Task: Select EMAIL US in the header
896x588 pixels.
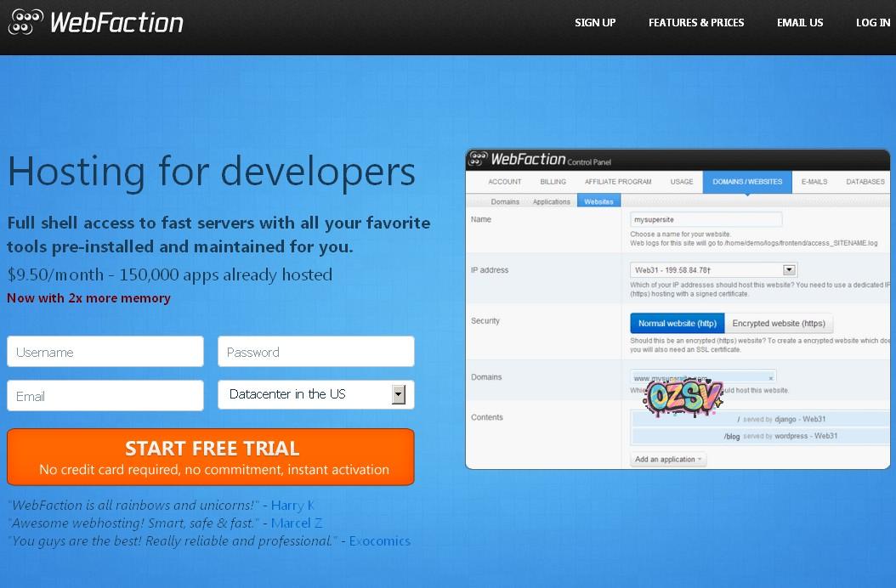Action: tap(799, 23)
